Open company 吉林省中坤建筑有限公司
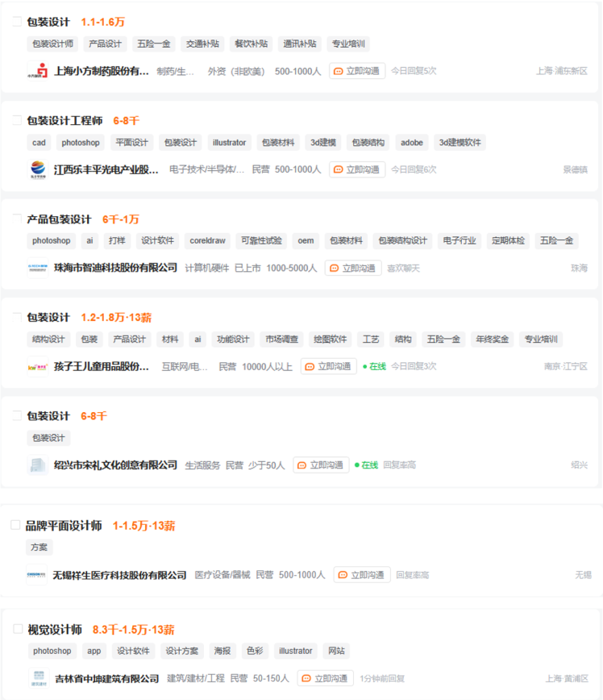The height and width of the screenshot is (700, 603). 106,678
